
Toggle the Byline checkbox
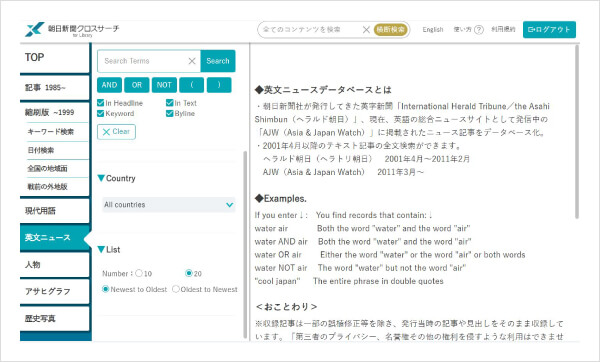click(x=170, y=114)
